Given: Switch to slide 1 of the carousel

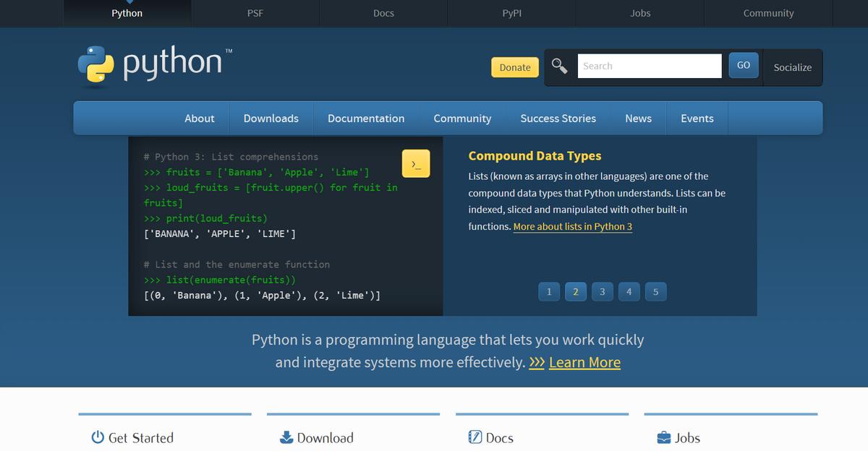Looking at the screenshot, I should click(x=549, y=291).
